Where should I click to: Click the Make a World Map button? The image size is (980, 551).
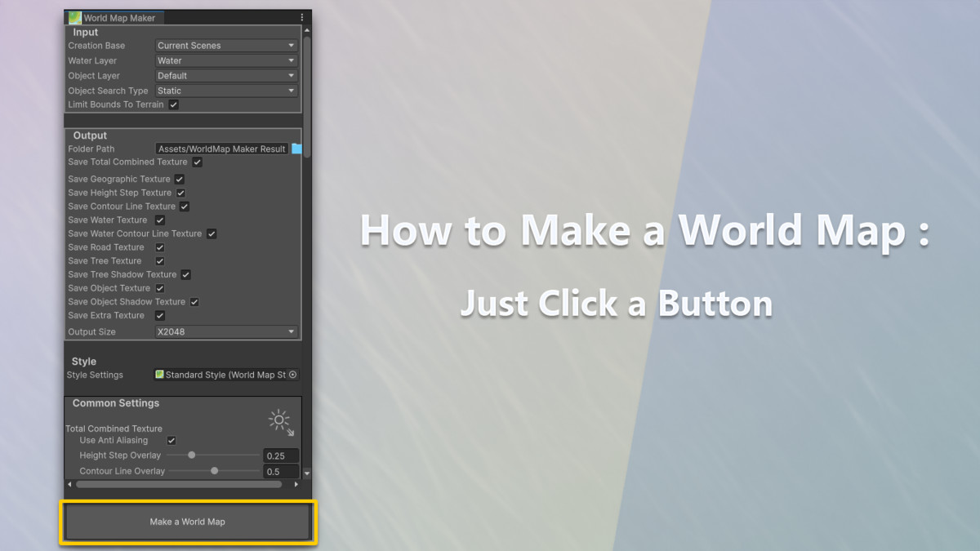pos(188,522)
